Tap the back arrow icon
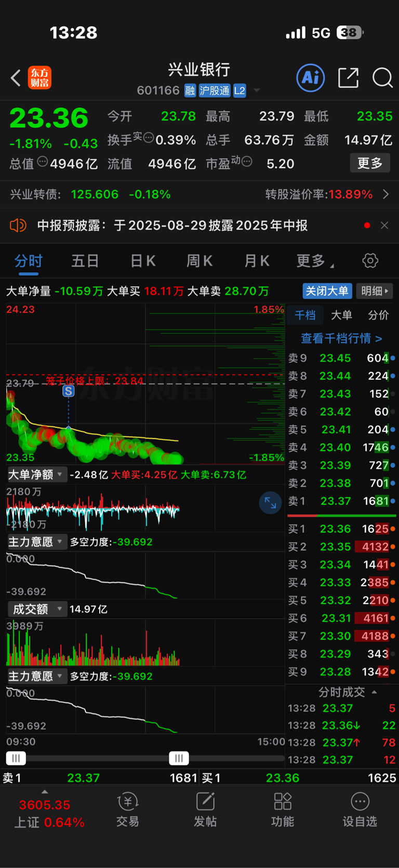The width and height of the screenshot is (399, 868). click(16, 78)
